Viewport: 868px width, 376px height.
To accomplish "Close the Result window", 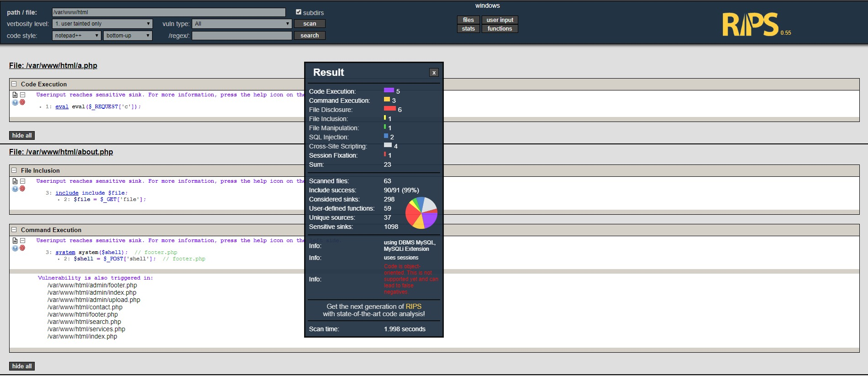I will 434,72.
